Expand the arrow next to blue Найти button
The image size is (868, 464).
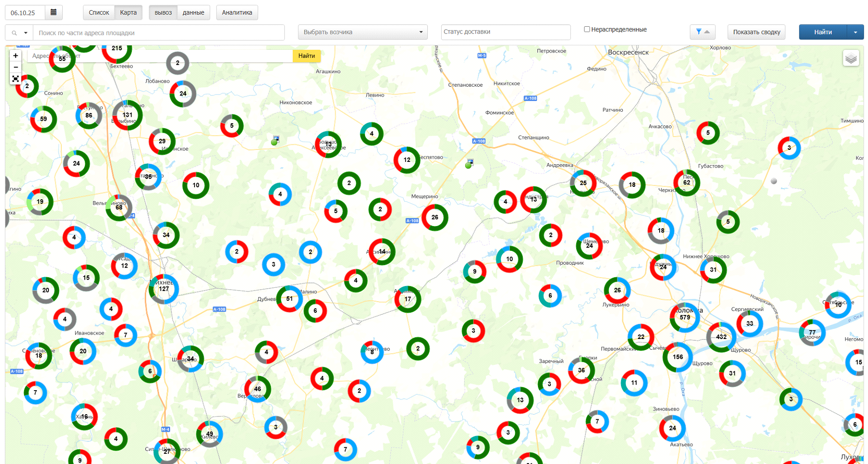click(855, 32)
